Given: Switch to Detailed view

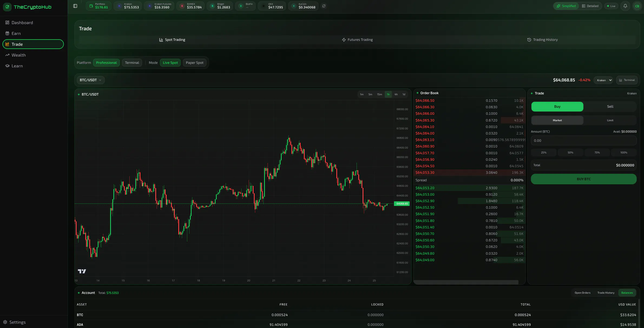Looking at the screenshot, I should [x=590, y=6].
